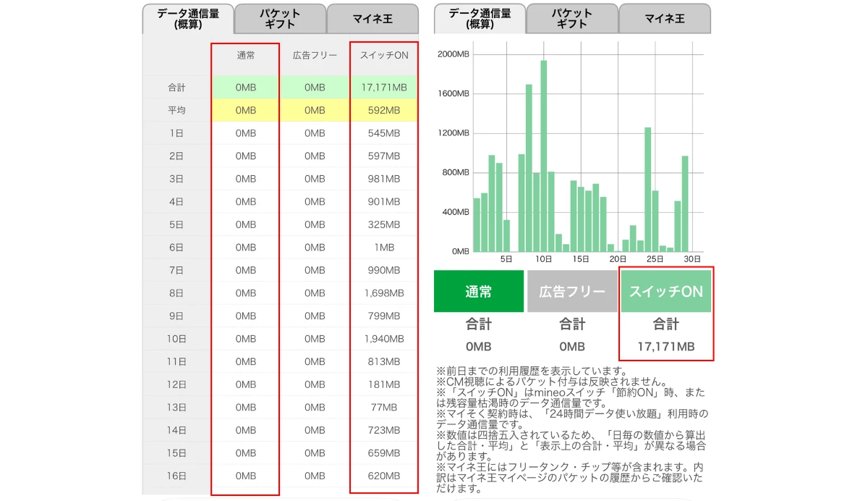Click the 1,698MB cell for 8日

click(x=383, y=293)
